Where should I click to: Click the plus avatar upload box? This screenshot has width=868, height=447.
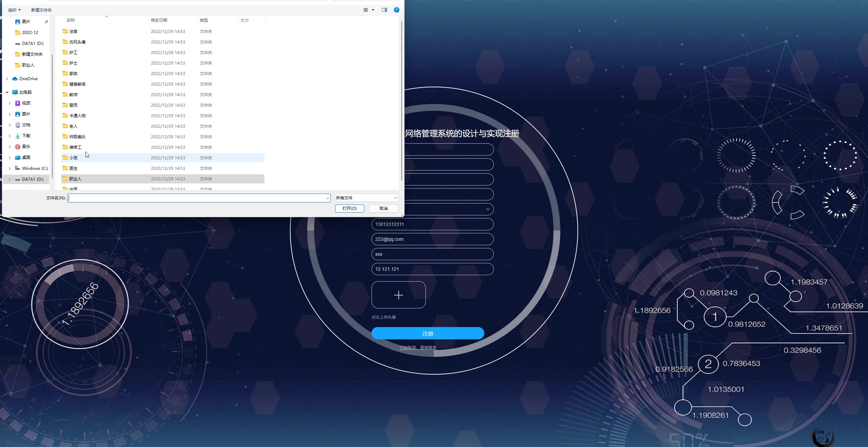click(x=398, y=295)
